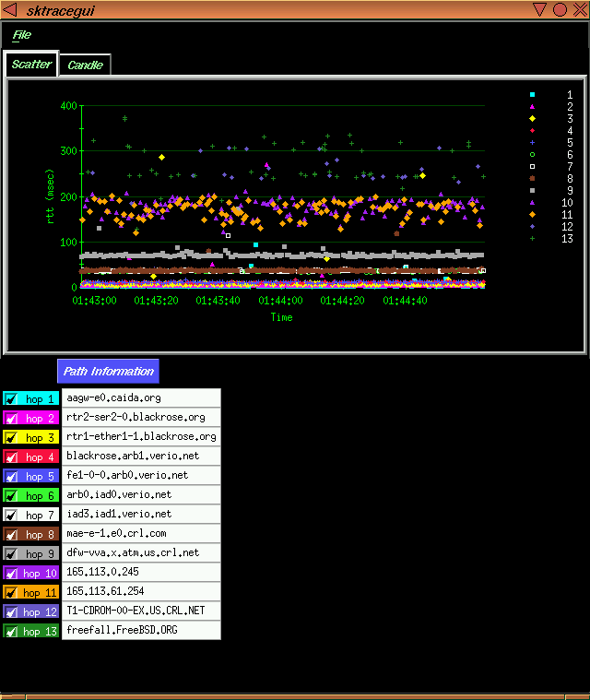Click the yellow diamond legend marker for series 3
590x700 pixels.
coord(532,119)
